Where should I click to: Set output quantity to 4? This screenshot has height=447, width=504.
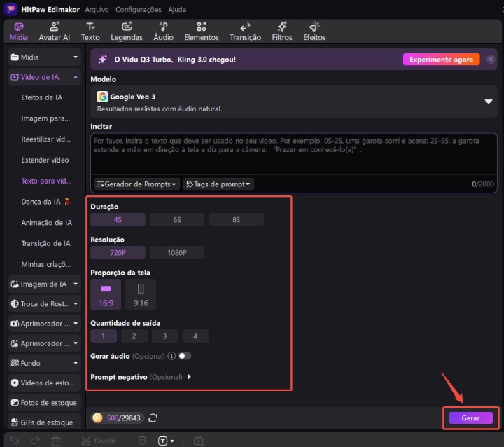point(195,336)
